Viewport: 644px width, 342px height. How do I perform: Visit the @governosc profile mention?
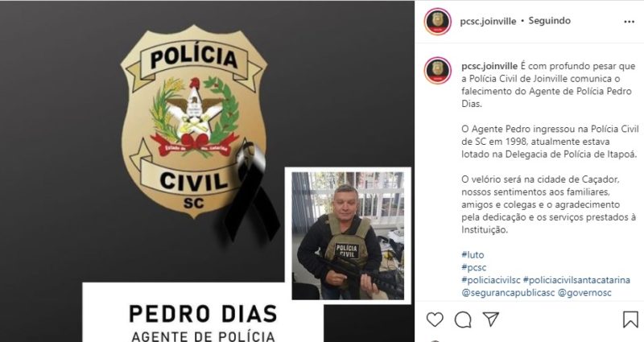click(x=584, y=293)
